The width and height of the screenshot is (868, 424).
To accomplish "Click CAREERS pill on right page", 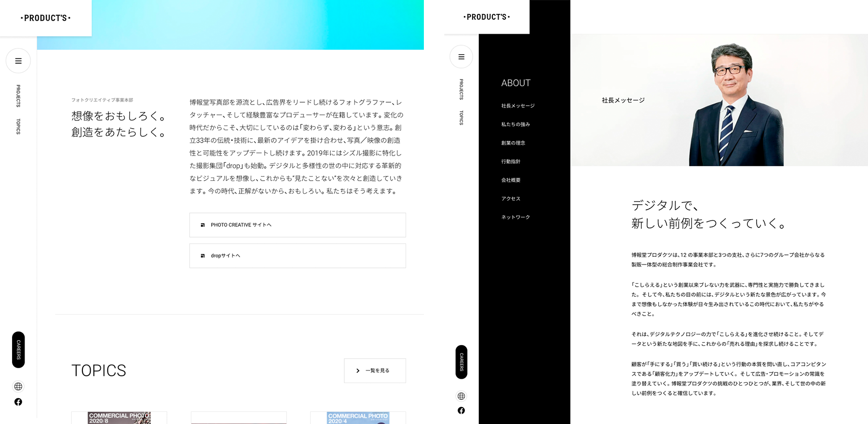I will [x=461, y=362].
